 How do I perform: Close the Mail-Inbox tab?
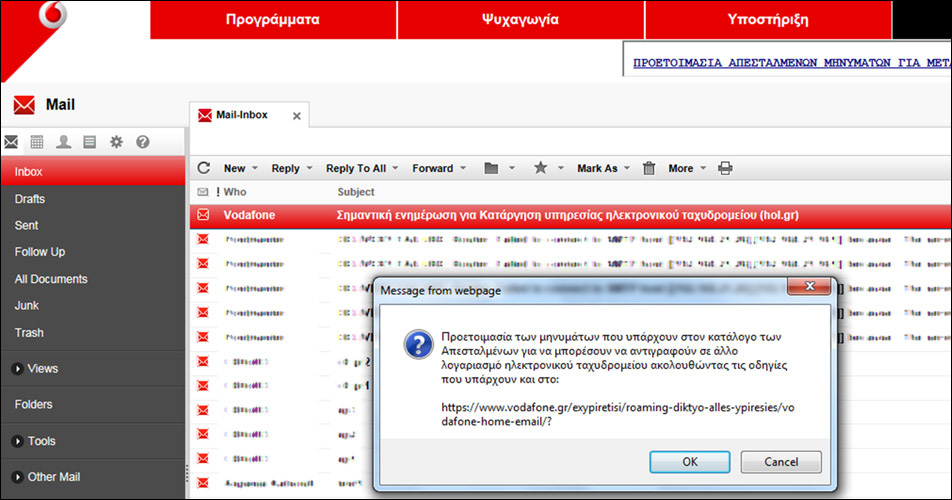click(296, 116)
